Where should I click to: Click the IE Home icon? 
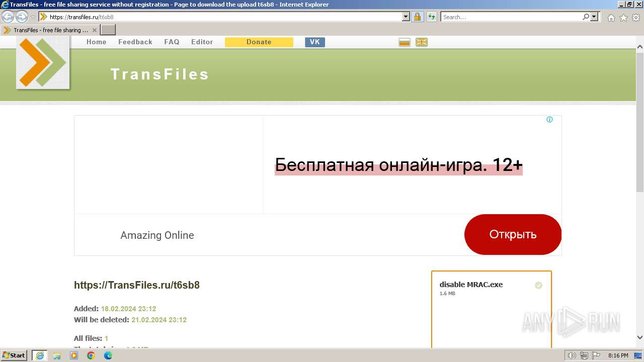tap(611, 18)
